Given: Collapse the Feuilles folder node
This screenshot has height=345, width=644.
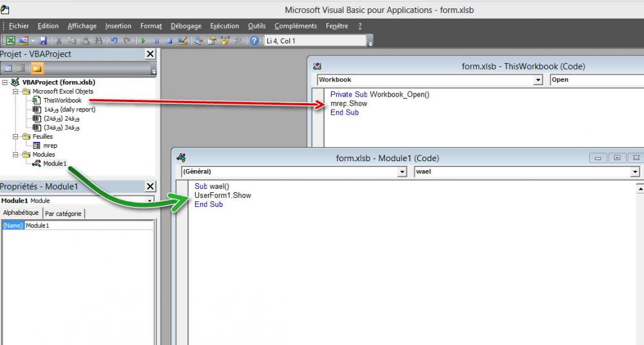Looking at the screenshot, I should pos(15,137).
